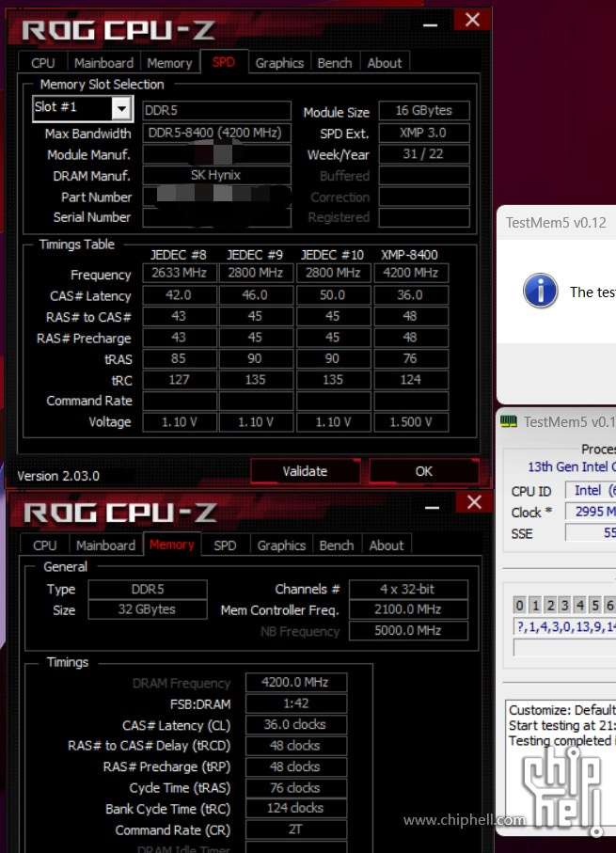616x853 pixels.
Task: Go to Bench tab in lower CPU-Z window
Action: [x=337, y=545]
